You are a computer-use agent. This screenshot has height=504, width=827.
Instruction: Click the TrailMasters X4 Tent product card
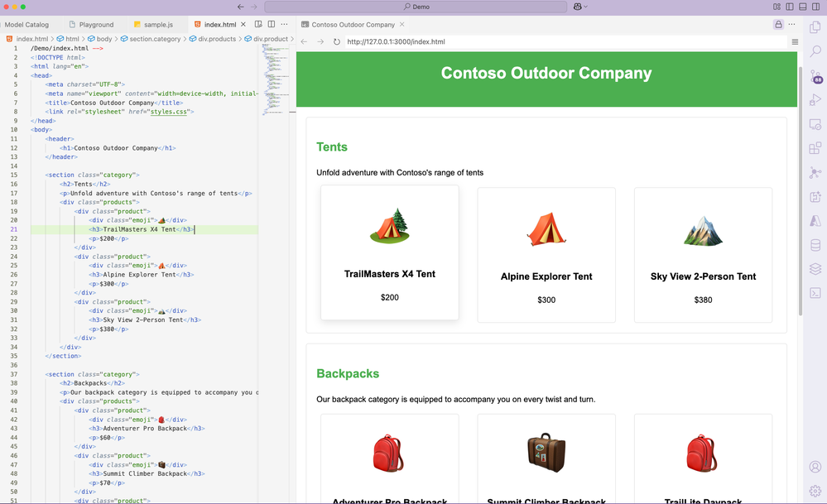click(x=390, y=252)
